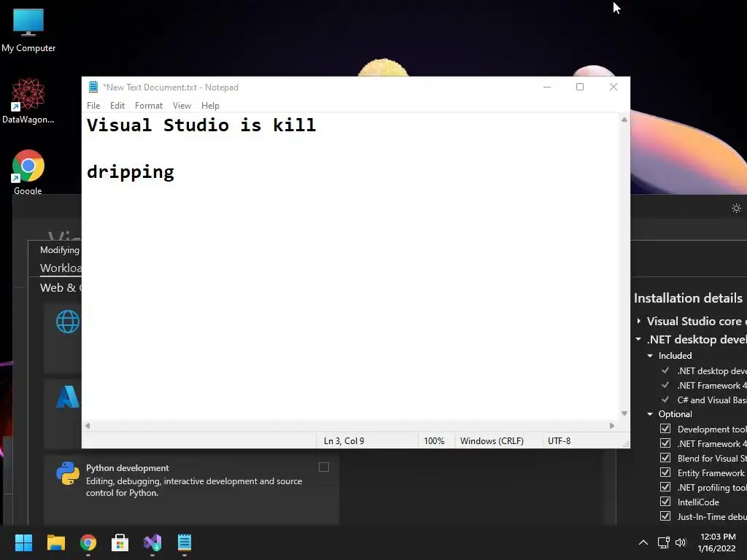
Task: Close the Notepad window
Action: (614, 87)
